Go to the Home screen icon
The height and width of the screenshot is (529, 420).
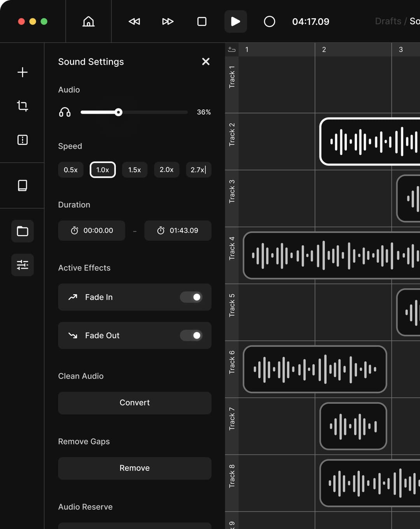(x=89, y=21)
